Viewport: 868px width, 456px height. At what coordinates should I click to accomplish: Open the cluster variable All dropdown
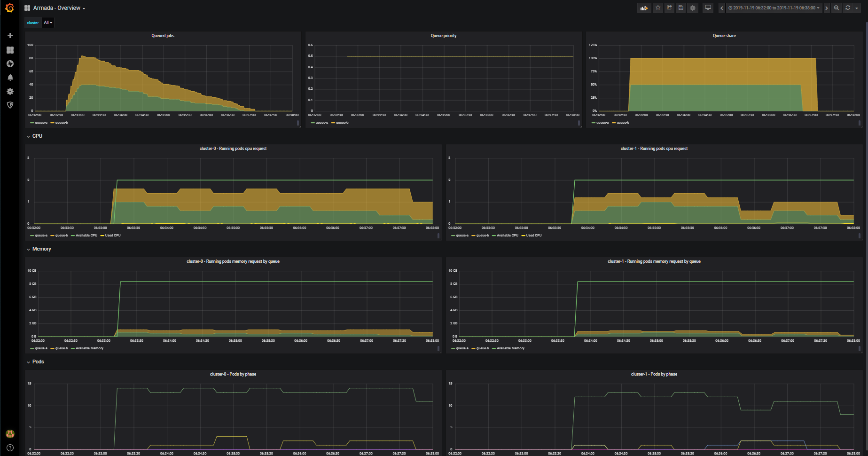tap(48, 23)
